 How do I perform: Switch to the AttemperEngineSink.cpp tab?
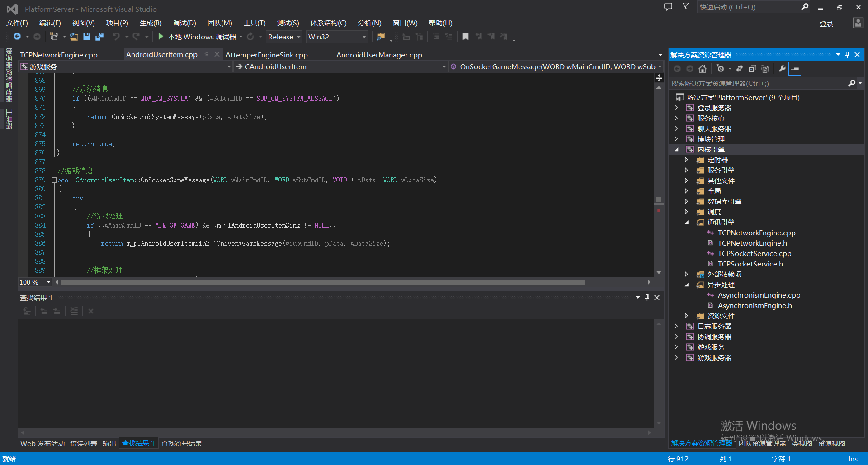(x=266, y=55)
